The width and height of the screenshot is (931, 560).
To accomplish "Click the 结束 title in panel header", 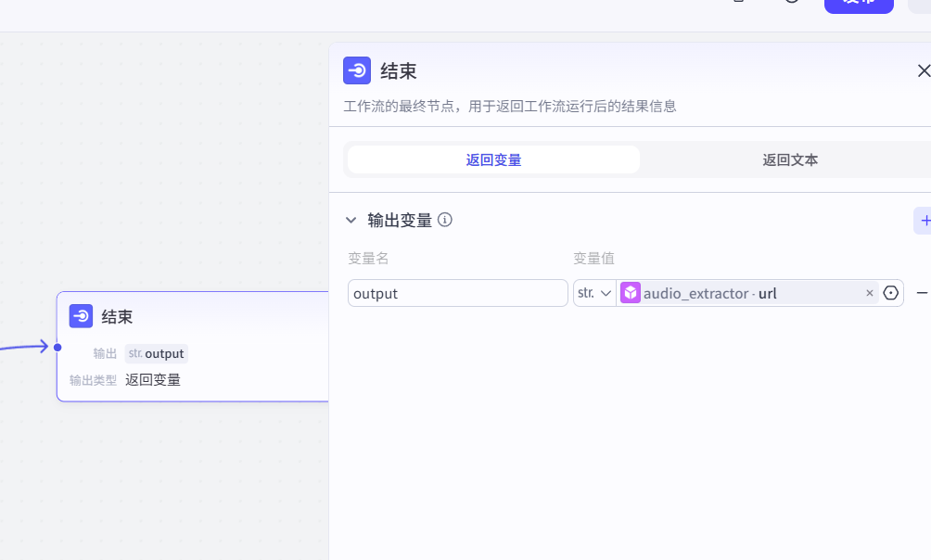I will [x=399, y=71].
